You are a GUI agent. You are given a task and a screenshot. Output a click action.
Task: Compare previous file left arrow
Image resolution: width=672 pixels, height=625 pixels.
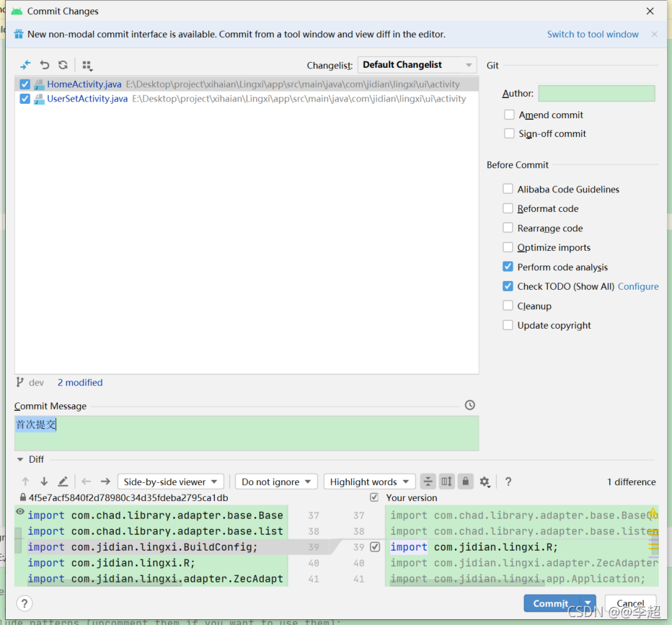pyautogui.click(x=86, y=482)
